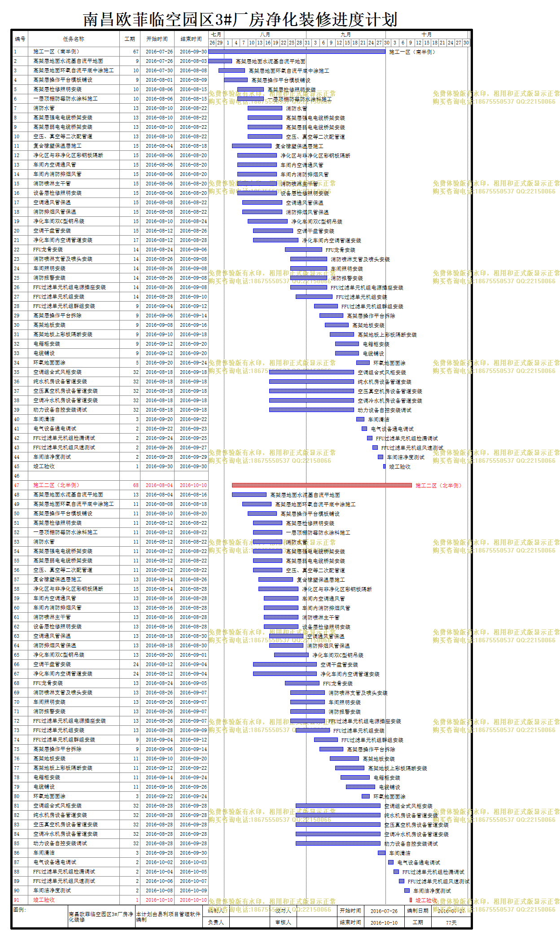Click row 83 task 空压真空机房设备管道安装
Image resolution: width=560 pixels, height=939 pixels.
pyautogui.click(x=66, y=825)
